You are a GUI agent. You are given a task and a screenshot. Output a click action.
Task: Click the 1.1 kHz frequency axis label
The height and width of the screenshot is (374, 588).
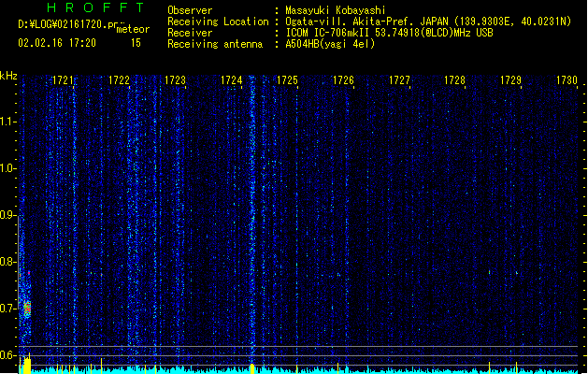coord(7,122)
